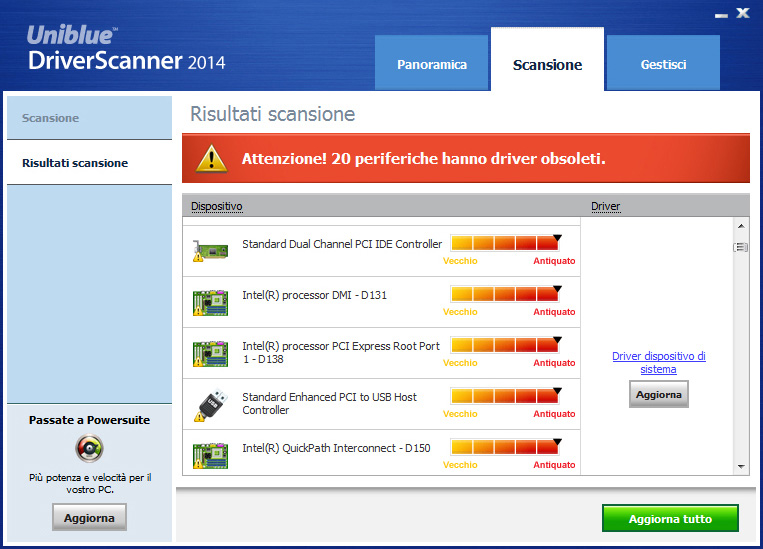763x549 pixels.
Task: Click the QuickPath Interconnect D150 device icon
Action: pos(210,454)
